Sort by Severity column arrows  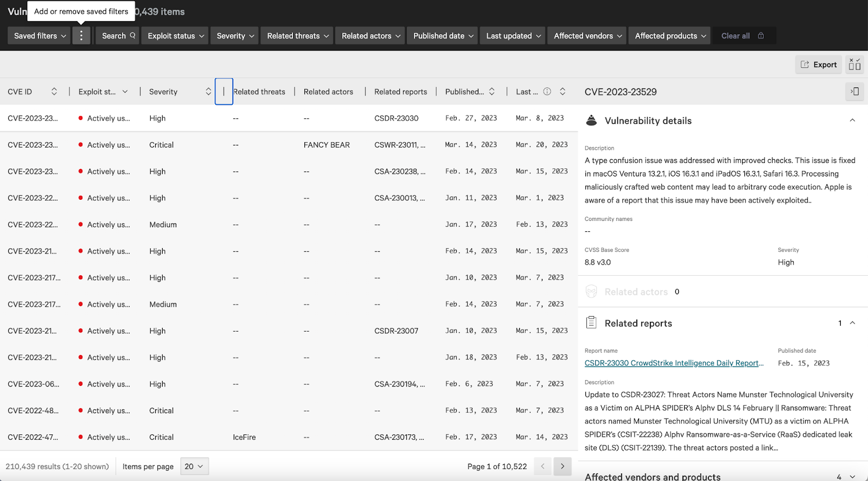[x=208, y=92]
